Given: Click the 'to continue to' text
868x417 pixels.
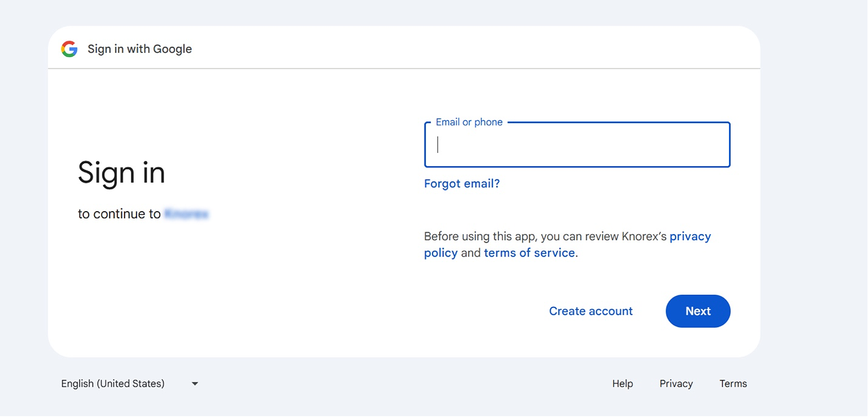Looking at the screenshot, I should pos(119,214).
